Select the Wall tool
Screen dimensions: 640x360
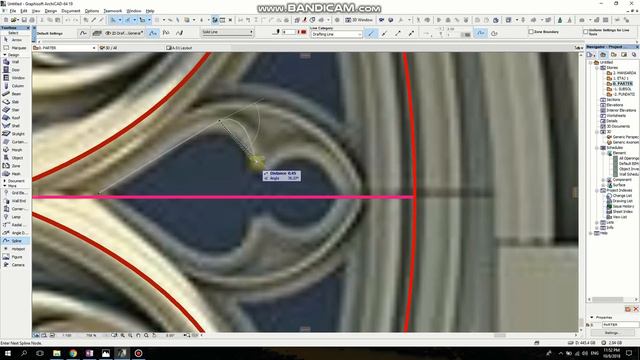coord(16,62)
